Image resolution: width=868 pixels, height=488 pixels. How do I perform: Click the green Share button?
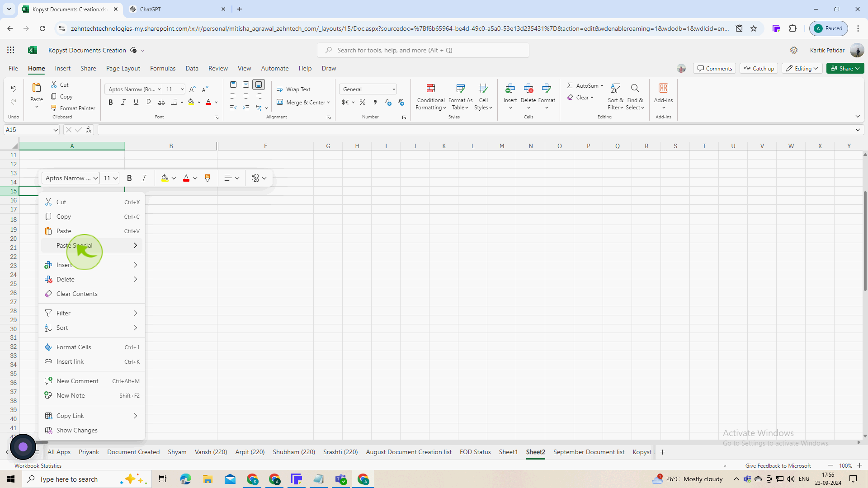click(x=845, y=69)
